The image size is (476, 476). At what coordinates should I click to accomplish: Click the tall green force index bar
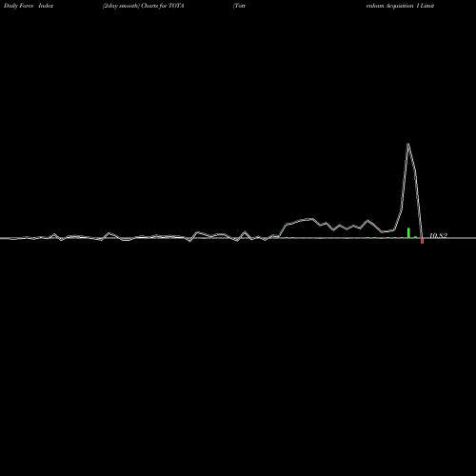[408, 232]
